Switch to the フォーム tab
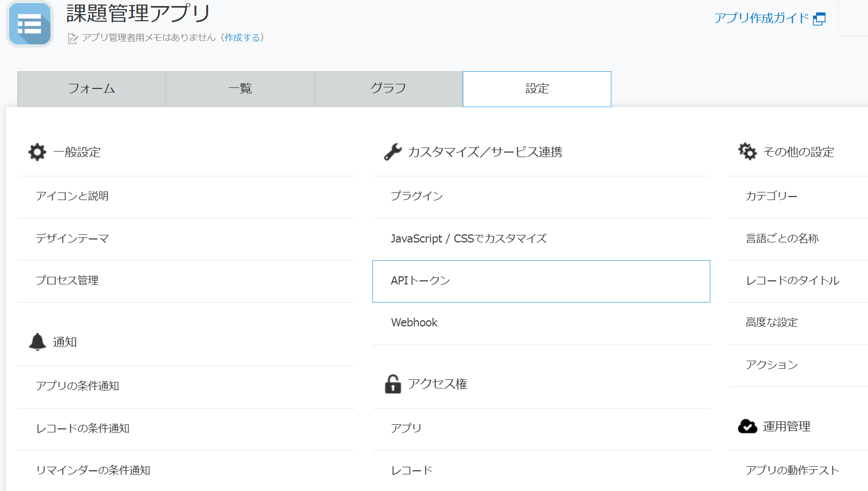The width and height of the screenshot is (868, 491). 91,89
